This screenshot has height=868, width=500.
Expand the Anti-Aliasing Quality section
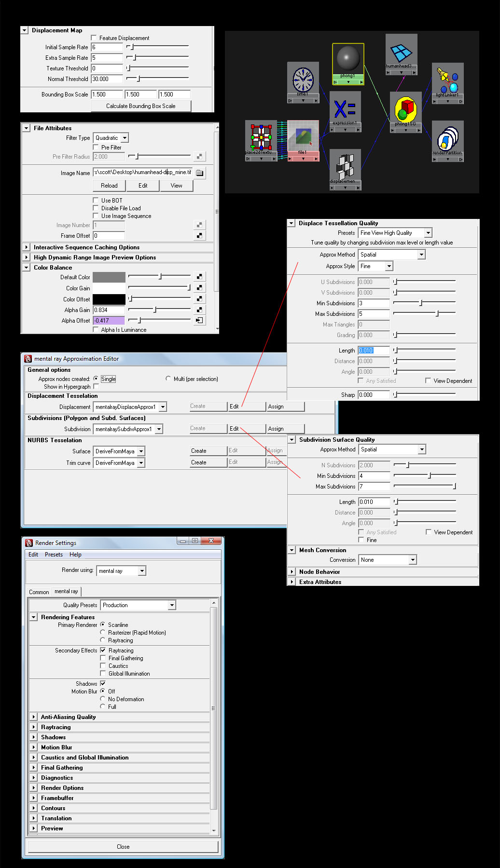[34, 717]
